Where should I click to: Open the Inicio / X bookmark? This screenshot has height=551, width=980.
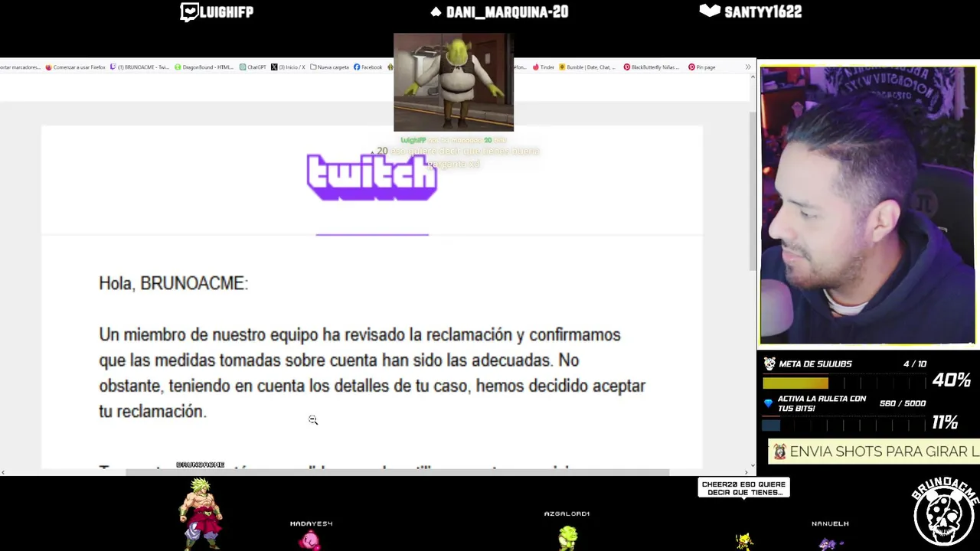[288, 67]
